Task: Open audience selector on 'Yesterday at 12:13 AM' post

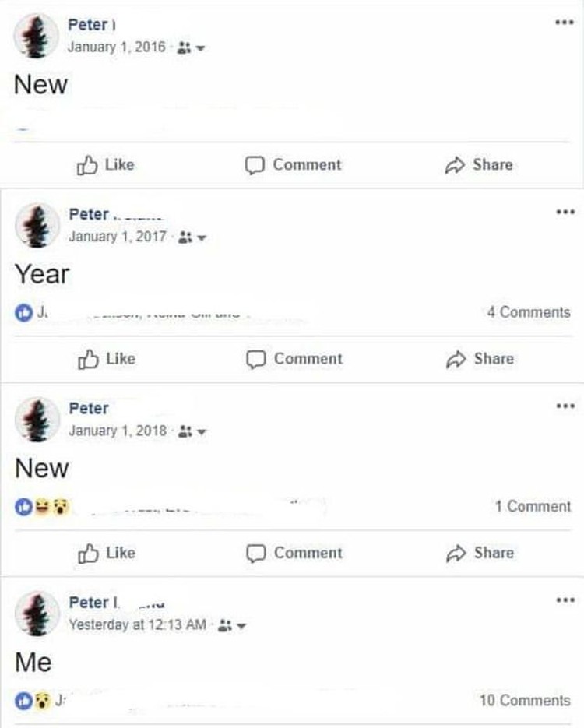Action: coord(231,625)
